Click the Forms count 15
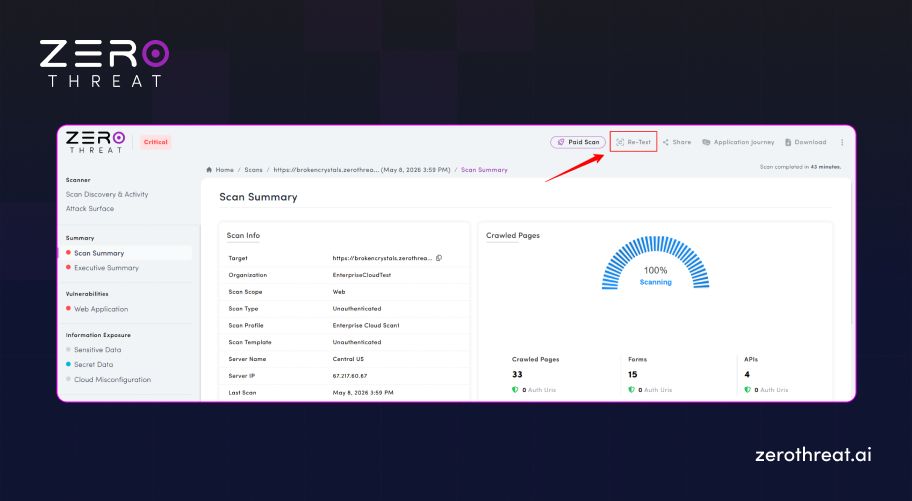Screen dimensions: 912x501 pyautogui.click(x=633, y=374)
